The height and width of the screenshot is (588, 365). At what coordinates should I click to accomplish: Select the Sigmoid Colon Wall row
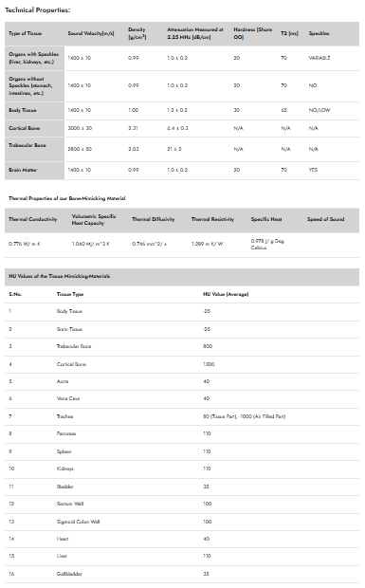pos(182,522)
